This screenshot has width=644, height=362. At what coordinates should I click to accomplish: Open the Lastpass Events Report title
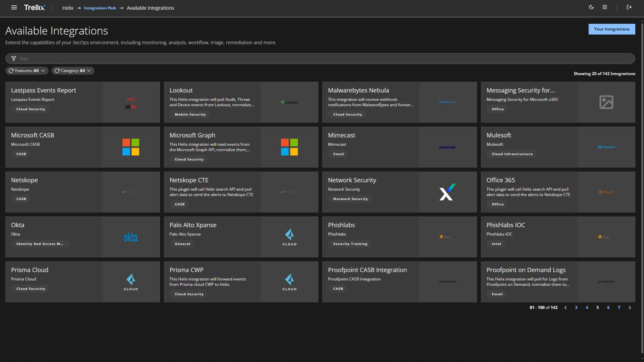[43, 90]
